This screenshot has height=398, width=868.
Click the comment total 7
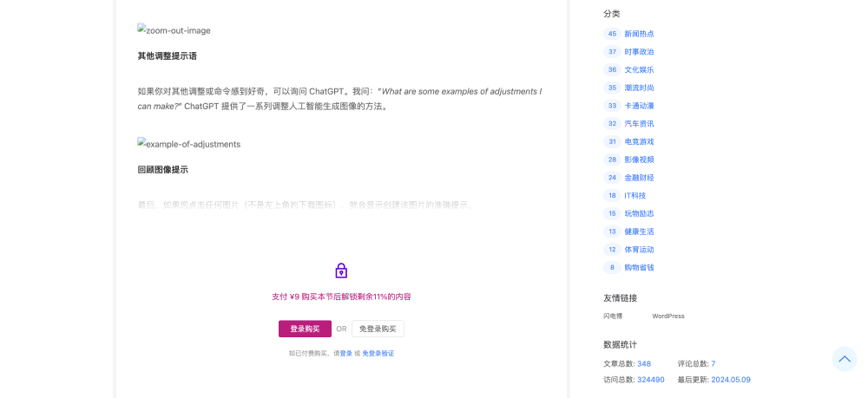tap(713, 363)
